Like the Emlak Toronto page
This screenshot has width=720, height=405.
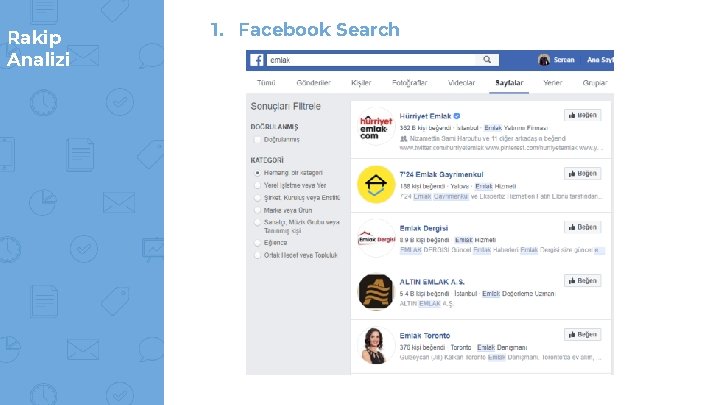(x=583, y=334)
